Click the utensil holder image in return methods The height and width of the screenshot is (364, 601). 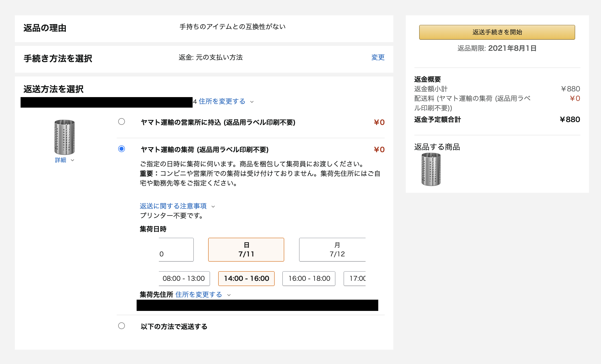pyautogui.click(x=64, y=137)
